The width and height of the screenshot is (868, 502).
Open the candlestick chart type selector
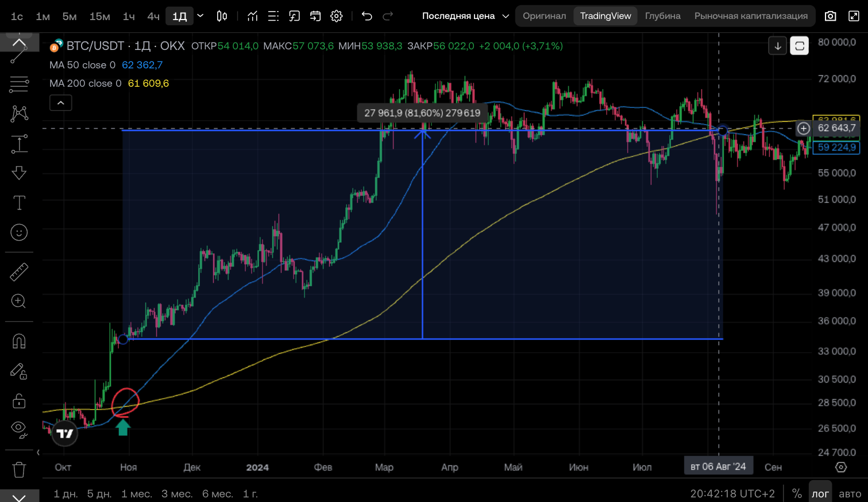pos(222,16)
